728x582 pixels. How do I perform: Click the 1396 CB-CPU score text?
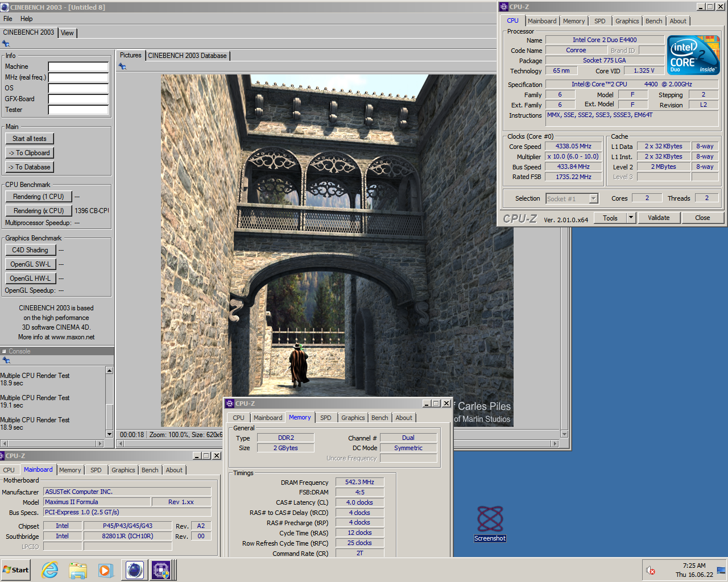(92, 211)
